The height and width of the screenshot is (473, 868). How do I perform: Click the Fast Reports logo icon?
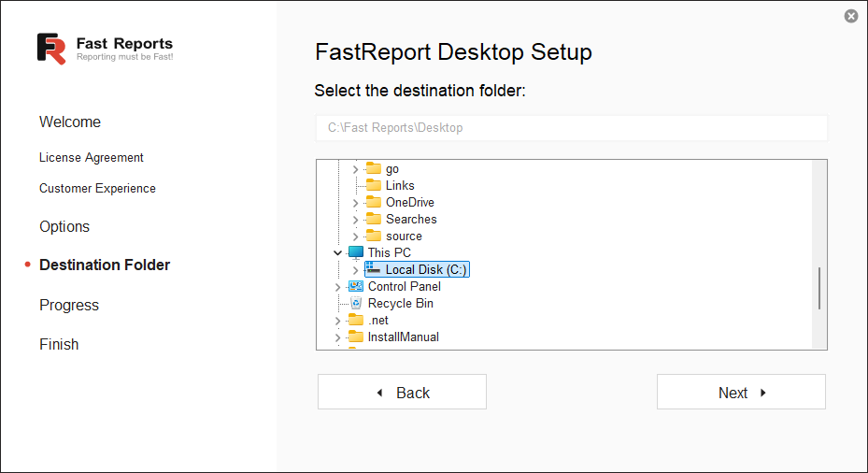tap(51, 49)
